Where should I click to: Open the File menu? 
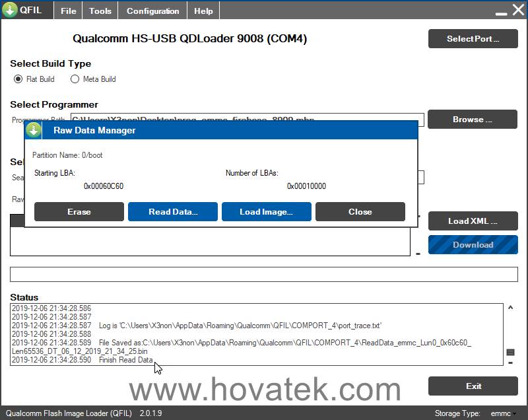coord(69,11)
